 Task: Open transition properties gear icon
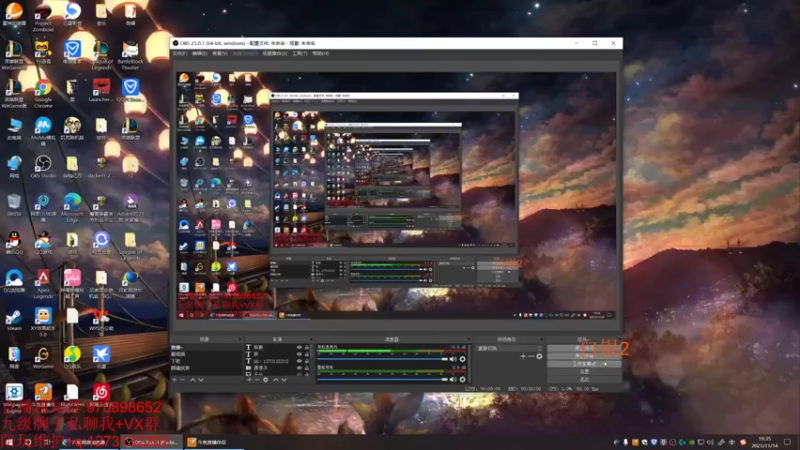click(539, 356)
